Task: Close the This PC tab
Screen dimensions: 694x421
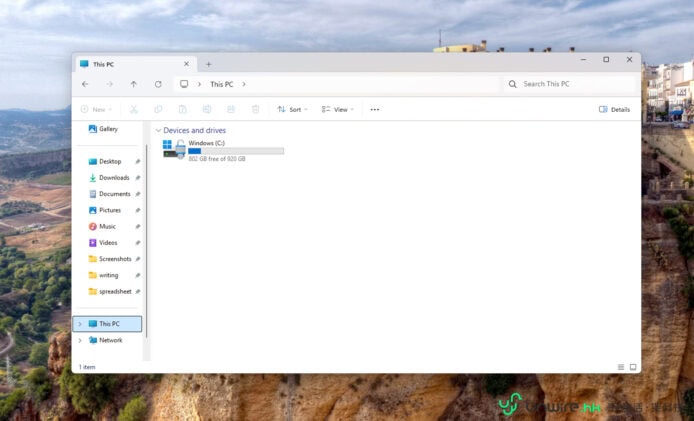Action: (186, 64)
